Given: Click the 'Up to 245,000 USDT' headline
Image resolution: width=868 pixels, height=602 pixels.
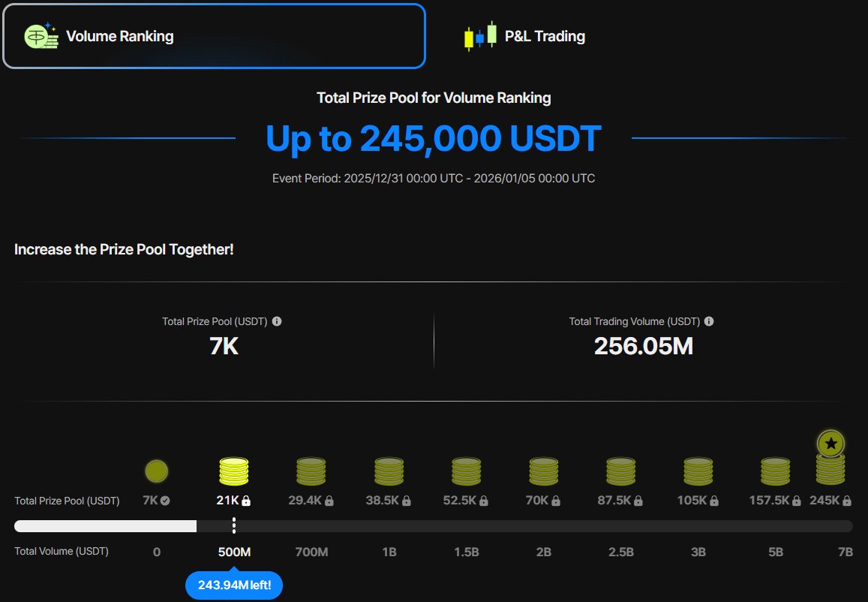Looking at the screenshot, I should pos(434,138).
